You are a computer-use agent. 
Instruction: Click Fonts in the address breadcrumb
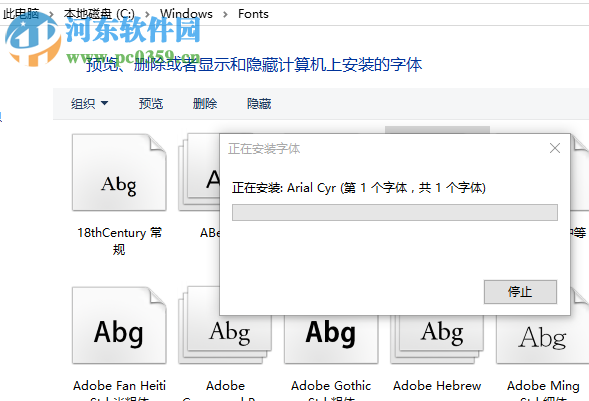253,14
